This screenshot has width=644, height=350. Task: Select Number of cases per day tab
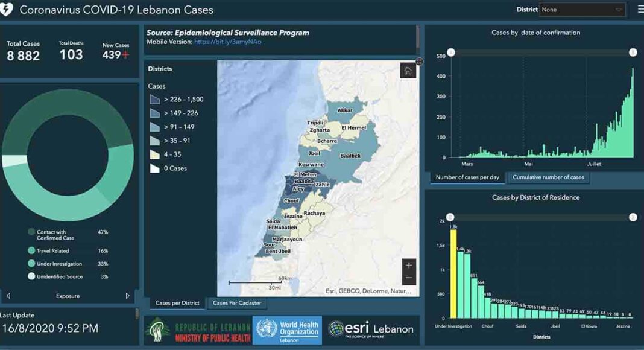(467, 177)
